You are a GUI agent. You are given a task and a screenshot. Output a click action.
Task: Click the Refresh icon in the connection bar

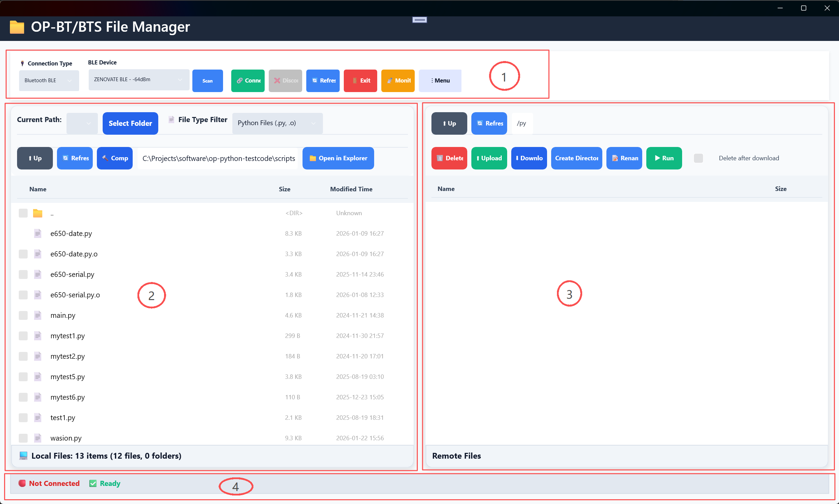point(323,80)
